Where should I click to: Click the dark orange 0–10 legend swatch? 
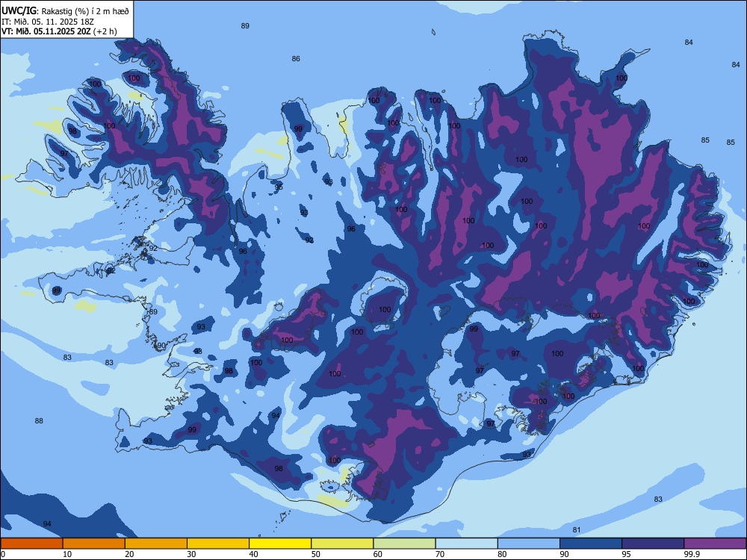(31, 544)
